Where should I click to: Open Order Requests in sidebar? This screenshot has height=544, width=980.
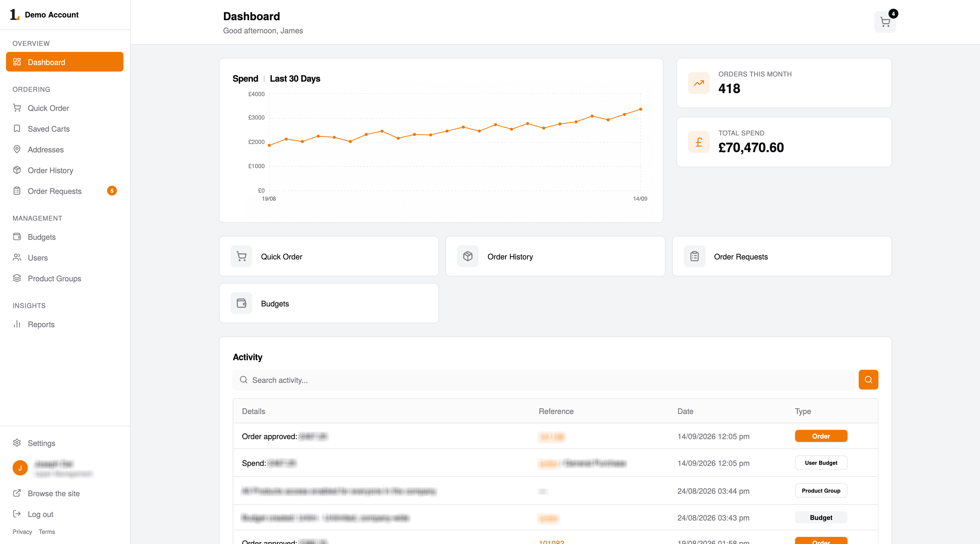tap(55, 191)
